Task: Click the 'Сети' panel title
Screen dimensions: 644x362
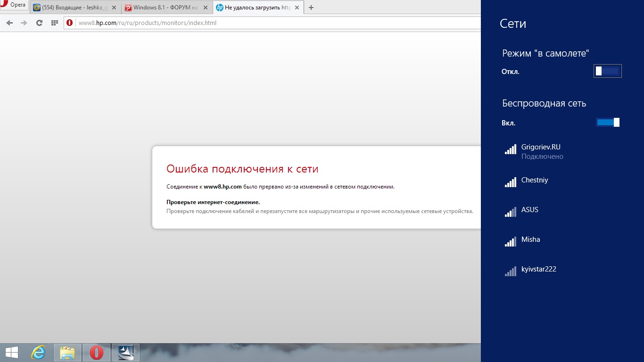Action: coord(513,24)
